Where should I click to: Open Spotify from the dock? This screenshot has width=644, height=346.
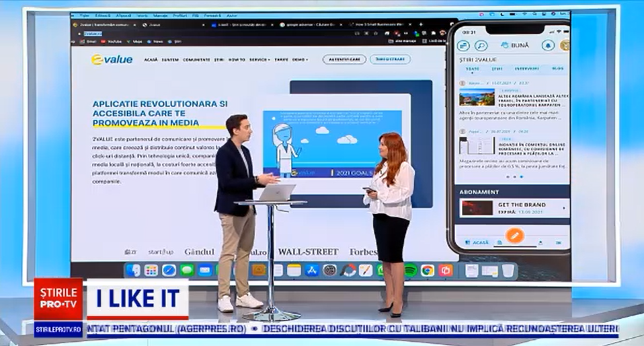coord(410,270)
